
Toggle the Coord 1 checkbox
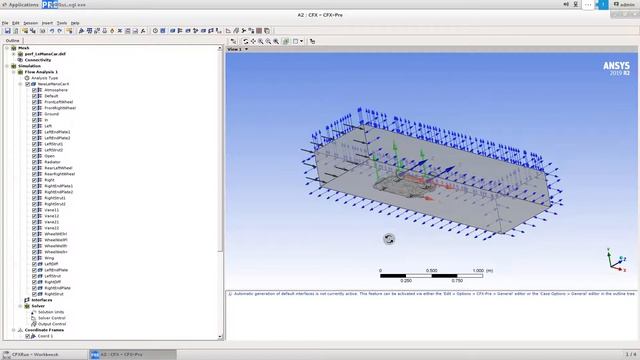28,336
